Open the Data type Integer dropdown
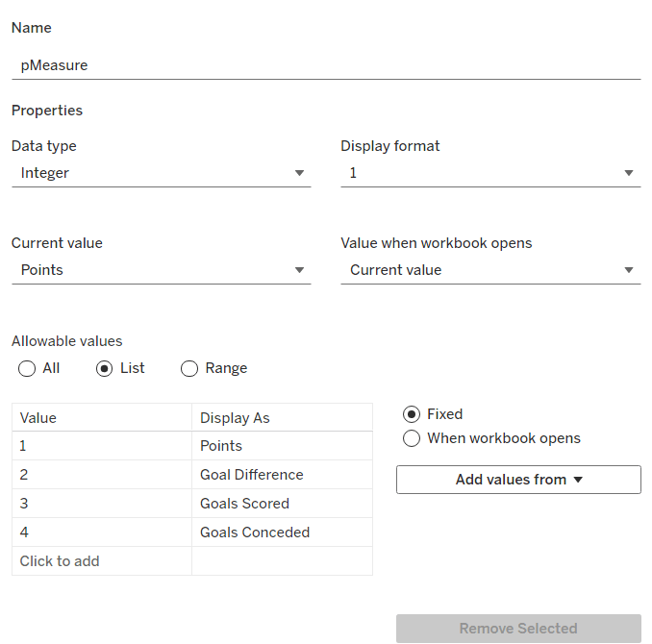This screenshot has height=644, width=652. tap(161, 173)
